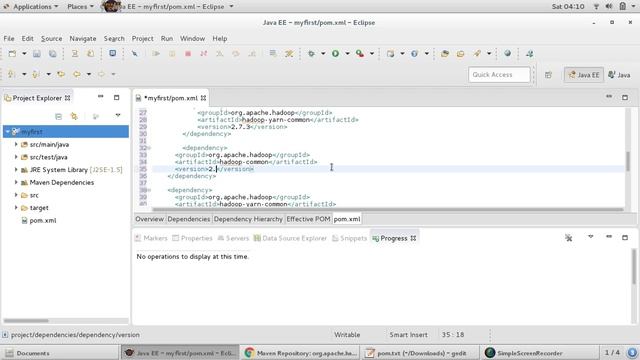Click the Open Type folder icon
The height and width of the screenshot is (360, 640).
pos(445,53)
